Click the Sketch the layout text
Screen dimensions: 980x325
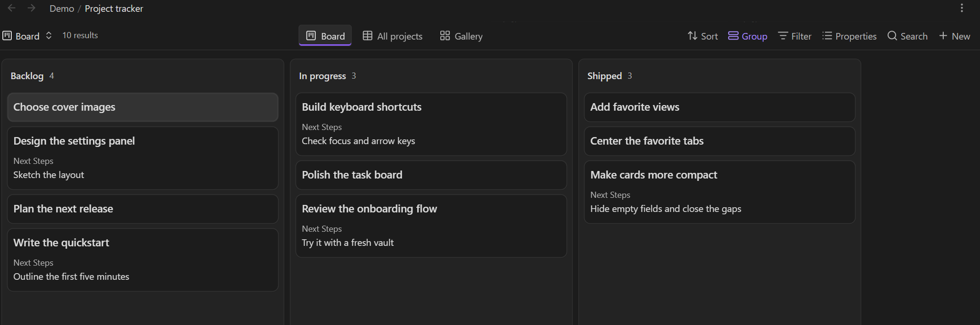click(x=49, y=175)
